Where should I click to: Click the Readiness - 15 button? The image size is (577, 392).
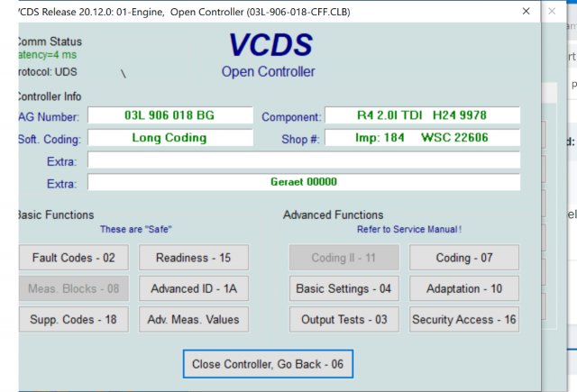pos(193,258)
